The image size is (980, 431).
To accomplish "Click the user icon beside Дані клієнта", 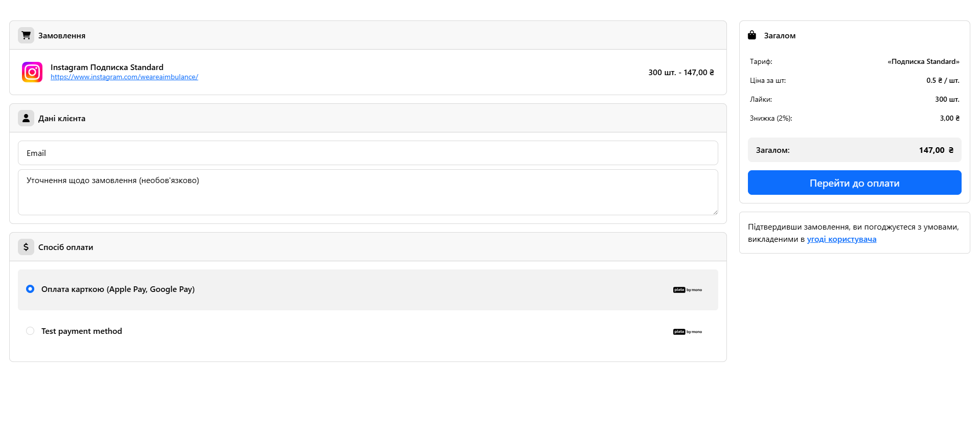I will [x=26, y=118].
